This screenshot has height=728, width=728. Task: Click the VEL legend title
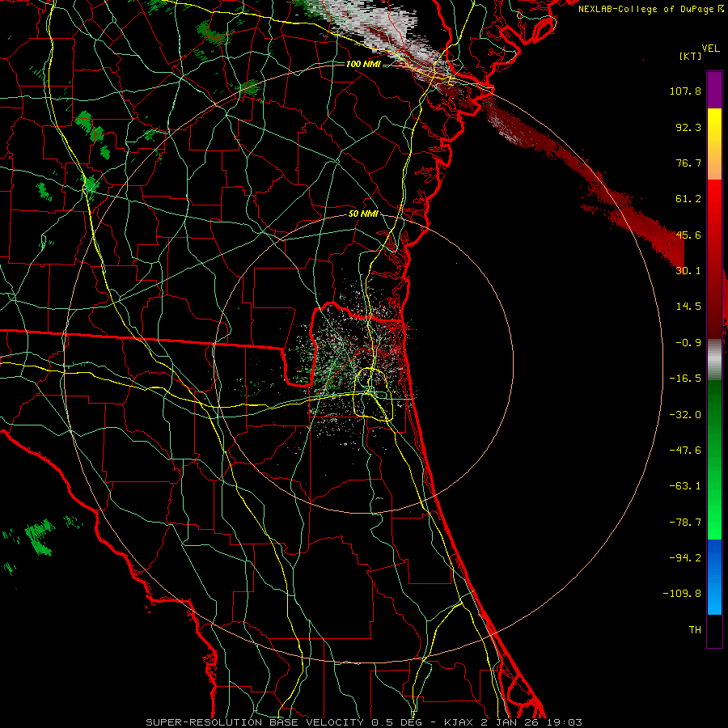click(x=710, y=49)
